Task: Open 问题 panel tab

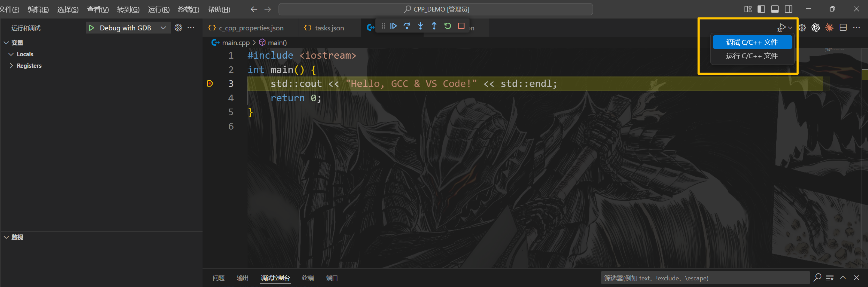Action: coord(219,278)
